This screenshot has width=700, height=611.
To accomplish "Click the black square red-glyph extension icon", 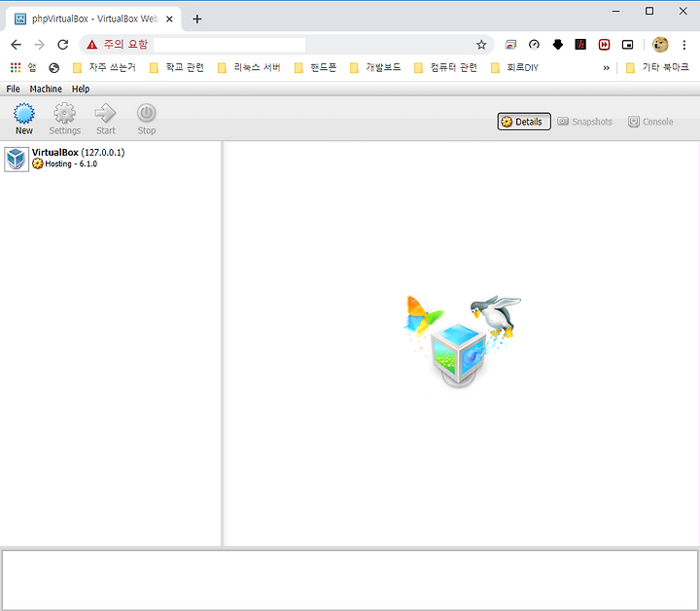I will click(x=580, y=45).
